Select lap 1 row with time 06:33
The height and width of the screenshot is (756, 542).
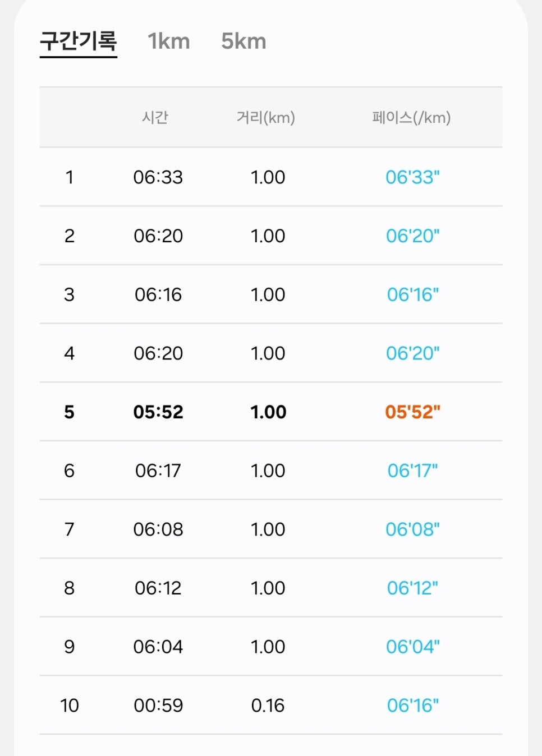[x=271, y=177]
